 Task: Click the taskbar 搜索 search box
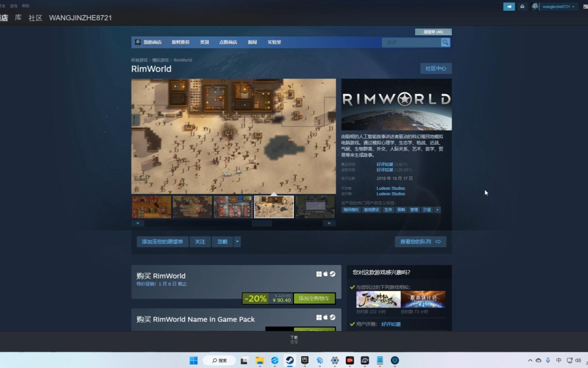pyautogui.click(x=219, y=361)
